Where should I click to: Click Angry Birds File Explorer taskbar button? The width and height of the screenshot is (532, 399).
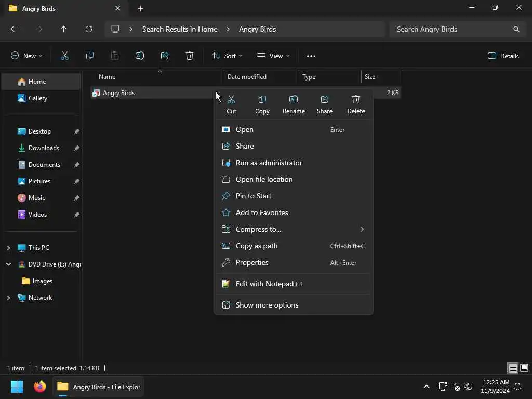tap(98, 387)
